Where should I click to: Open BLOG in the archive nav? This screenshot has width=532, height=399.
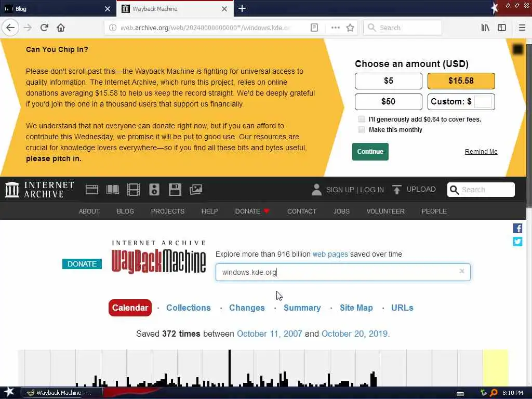point(125,211)
